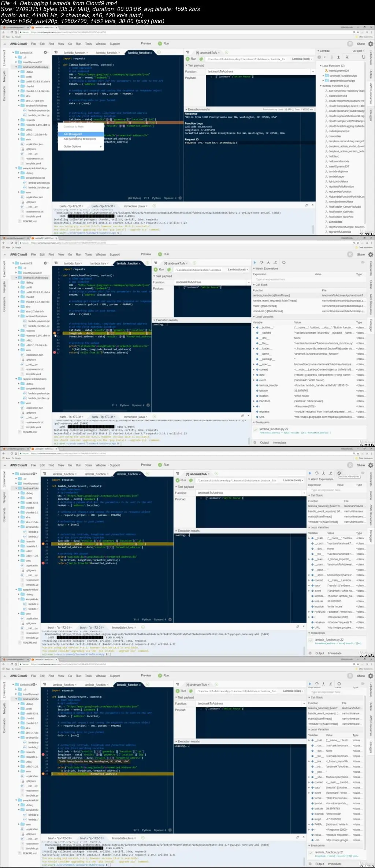Click the Resume play icon in fourth frame's debugger

point(310,684)
